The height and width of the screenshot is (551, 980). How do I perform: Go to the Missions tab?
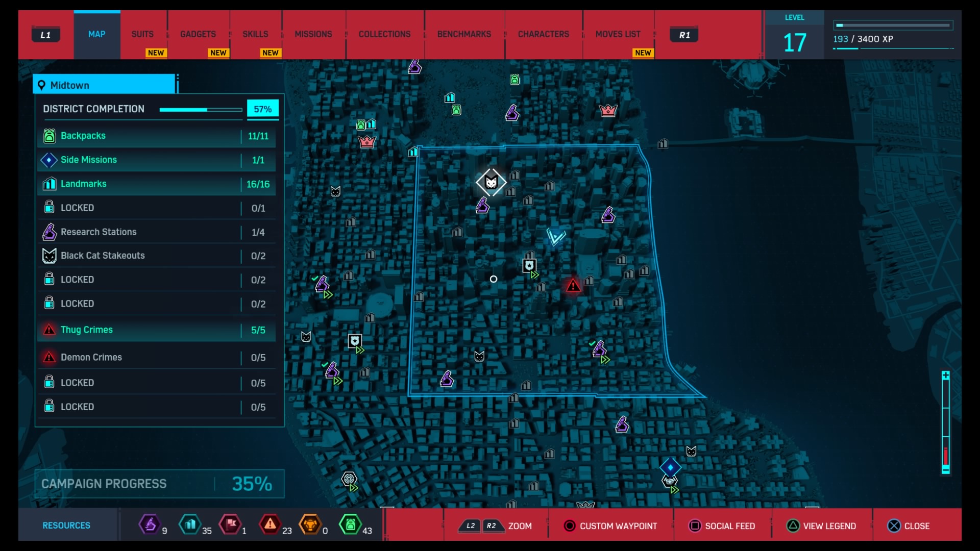pyautogui.click(x=313, y=34)
